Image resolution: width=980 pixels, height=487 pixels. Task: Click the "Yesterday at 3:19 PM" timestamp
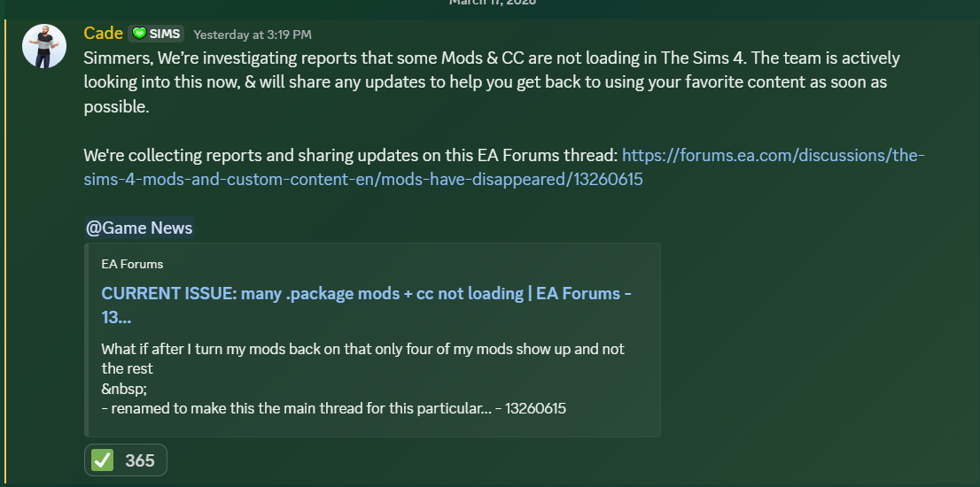tap(253, 35)
